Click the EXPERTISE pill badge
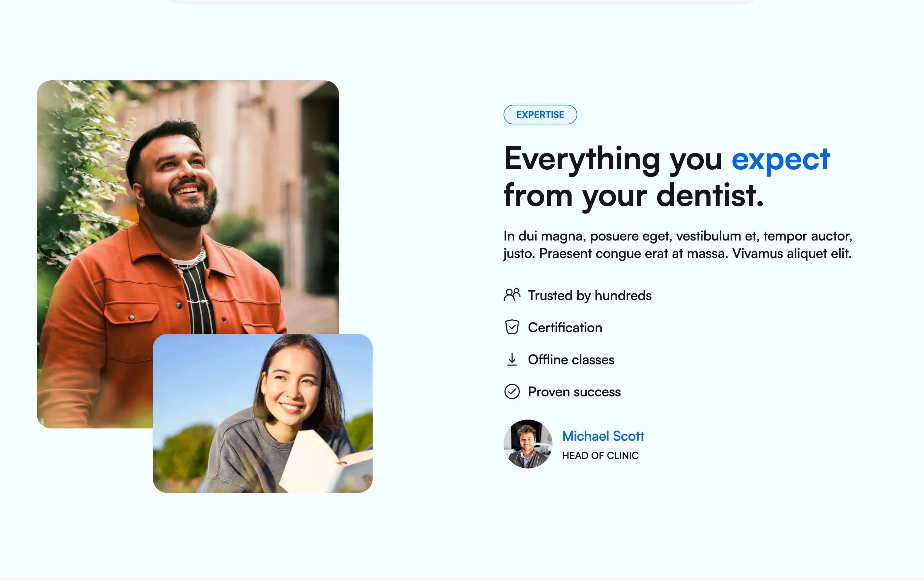 [x=540, y=115]
